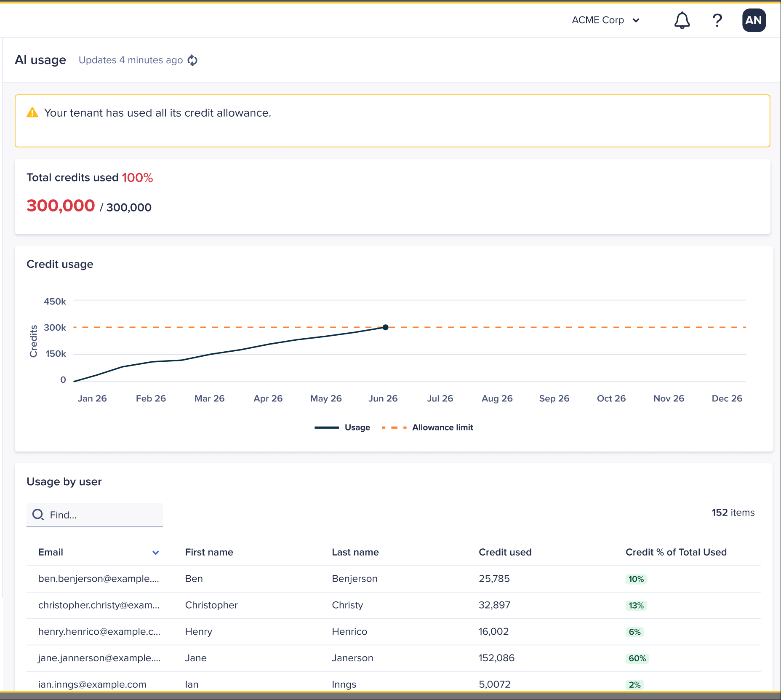Expand the ACME Corp tenant dropdown
This screenshot has height=700, width=781.
tap(606, 20)
